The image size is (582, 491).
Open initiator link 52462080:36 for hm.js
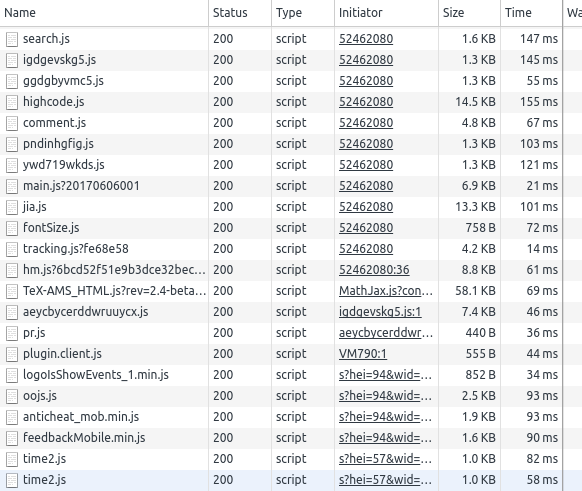point(374,270)
